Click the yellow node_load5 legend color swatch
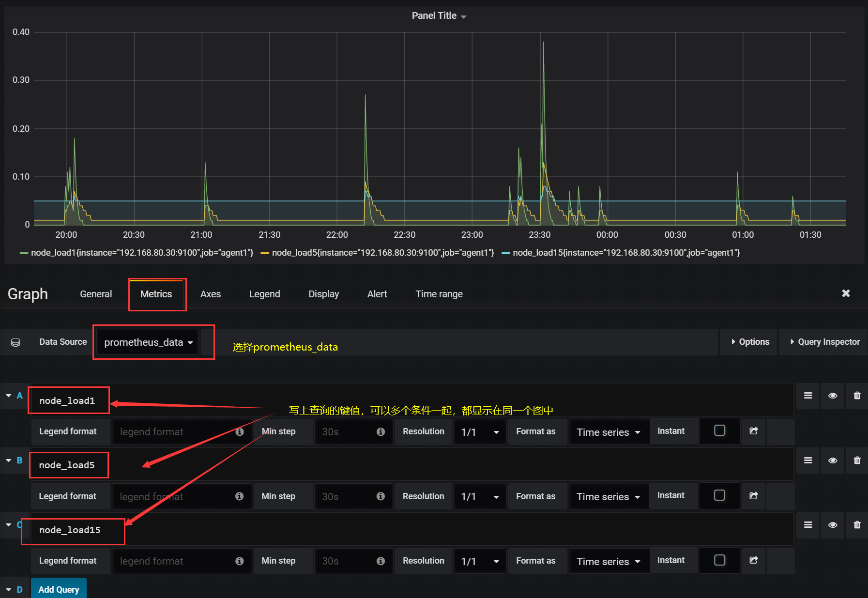This screenshot has width=868, height=598. tap(265, 253)
